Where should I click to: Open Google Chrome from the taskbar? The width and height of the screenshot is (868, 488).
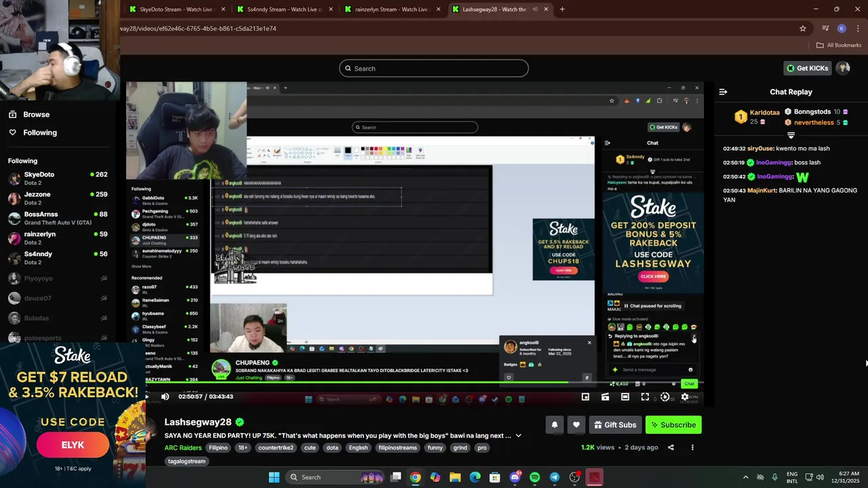[x=415, y=477]
